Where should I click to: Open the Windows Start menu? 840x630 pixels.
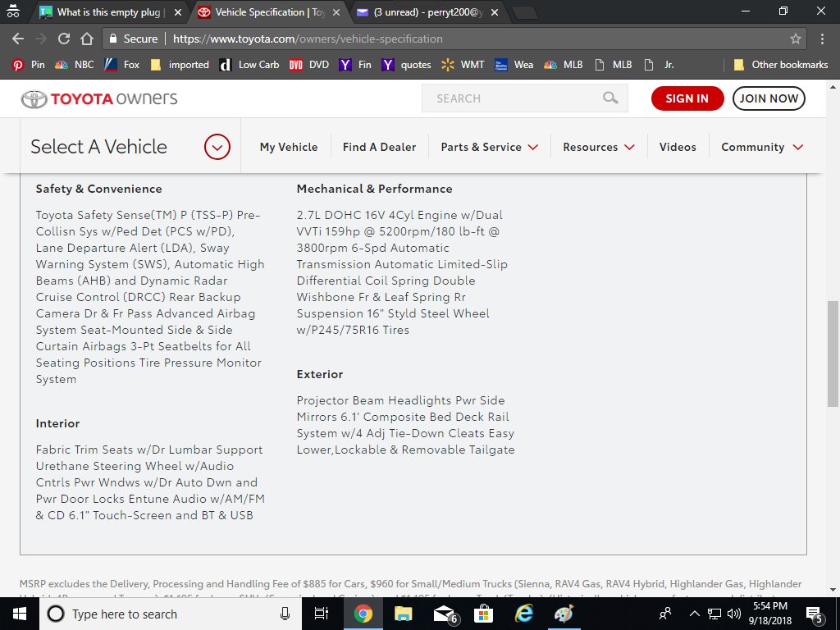click(20, 614)
